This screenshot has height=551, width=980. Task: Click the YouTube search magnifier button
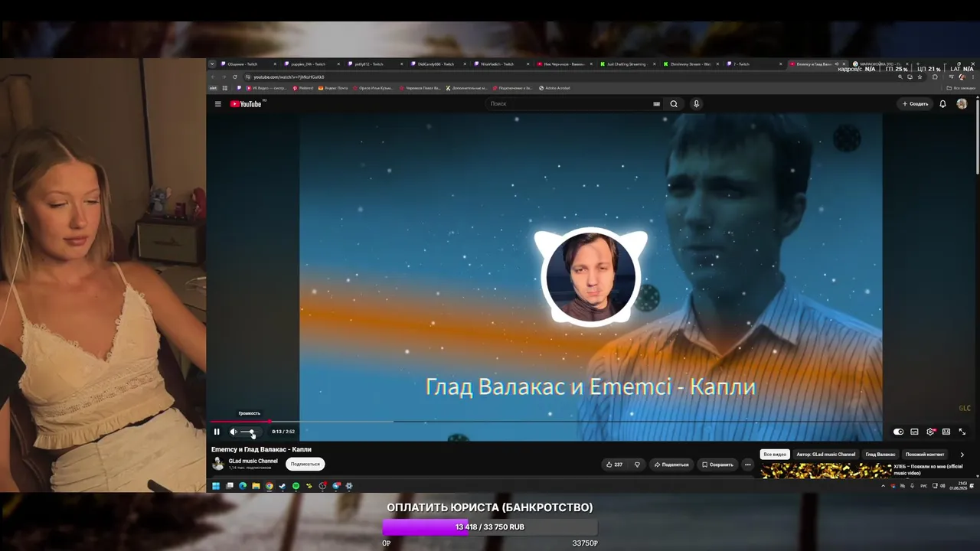click(674, 104)
